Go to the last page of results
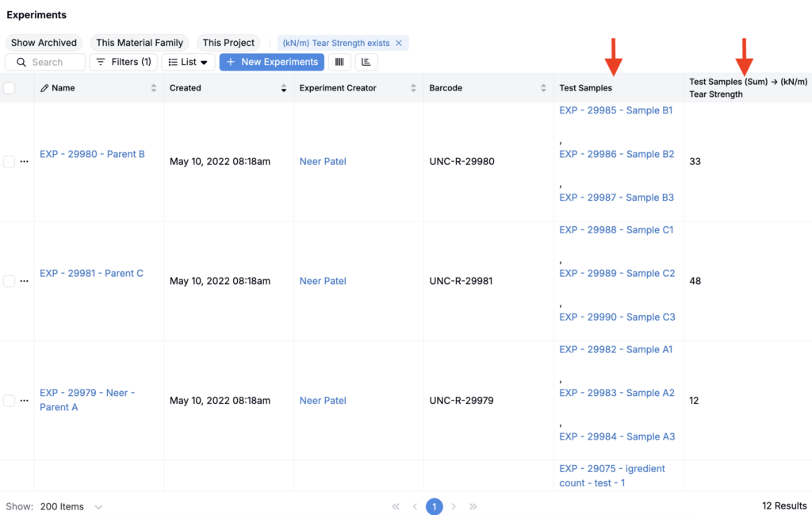 pyautogui.click(x=473, y=506)
